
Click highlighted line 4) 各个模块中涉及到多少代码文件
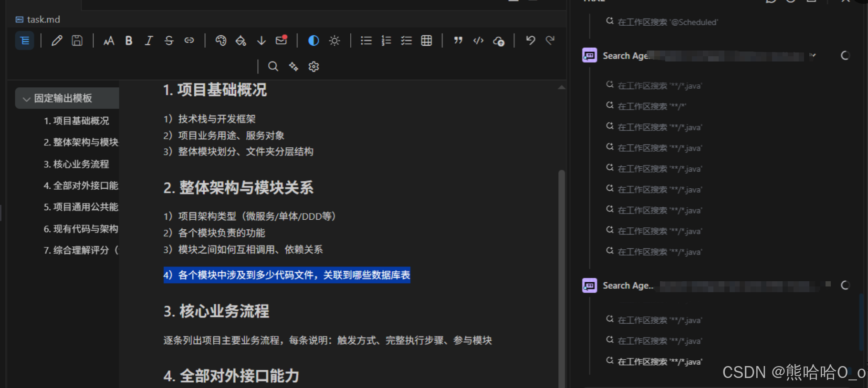coord(287,275)
